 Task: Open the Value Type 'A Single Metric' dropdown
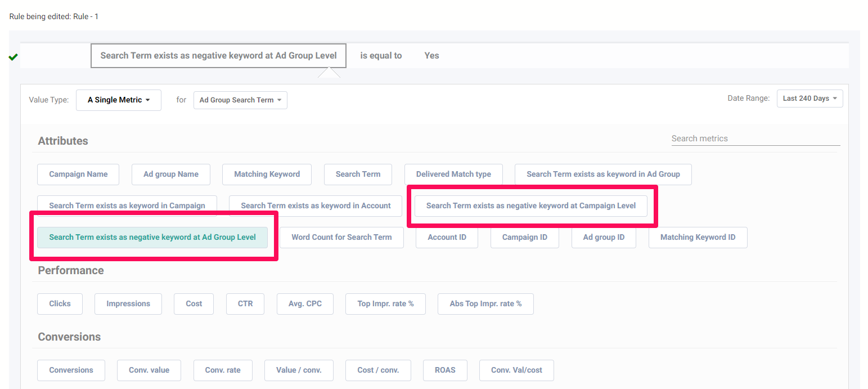point(119,100)
